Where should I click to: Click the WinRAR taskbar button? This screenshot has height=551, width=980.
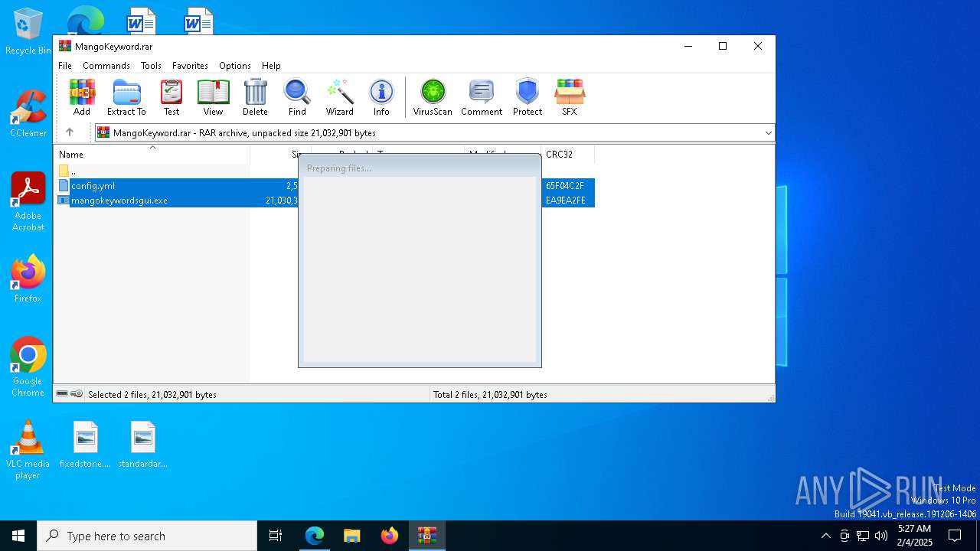click(x=427, y=536)
